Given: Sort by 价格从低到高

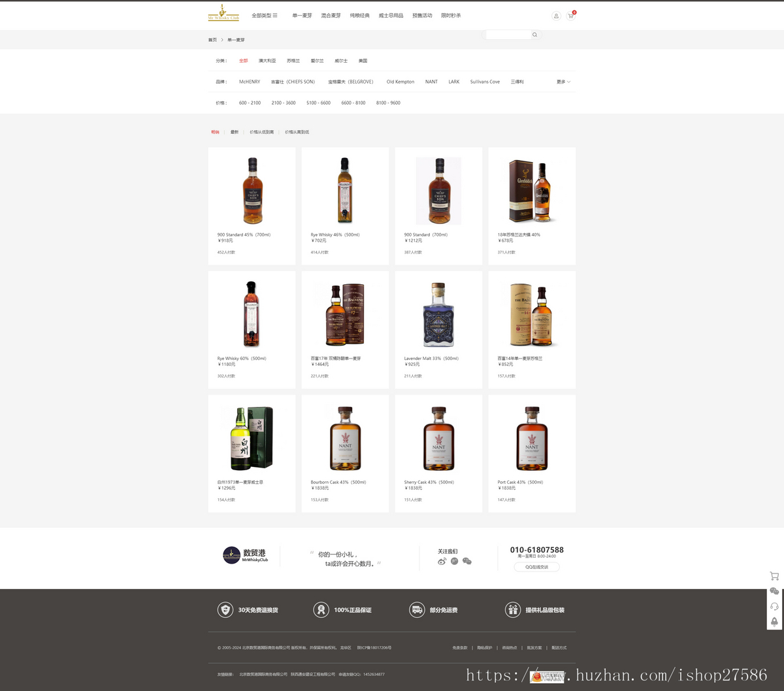Looking at the screenshot, I should click(x=261, y=132).
